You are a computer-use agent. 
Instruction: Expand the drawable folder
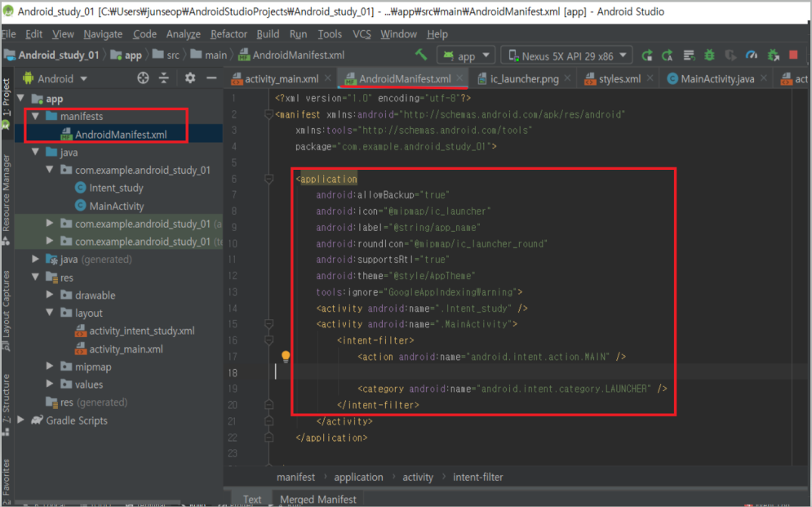50,295
